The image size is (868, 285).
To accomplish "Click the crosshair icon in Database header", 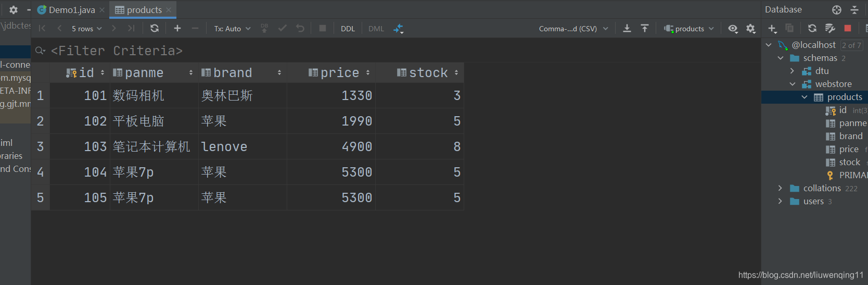I will 837,10.
